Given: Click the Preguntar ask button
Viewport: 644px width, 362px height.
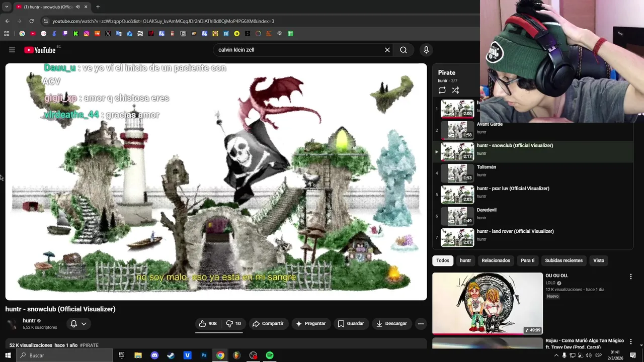Looking at the screenshot, I should point(310,323).
